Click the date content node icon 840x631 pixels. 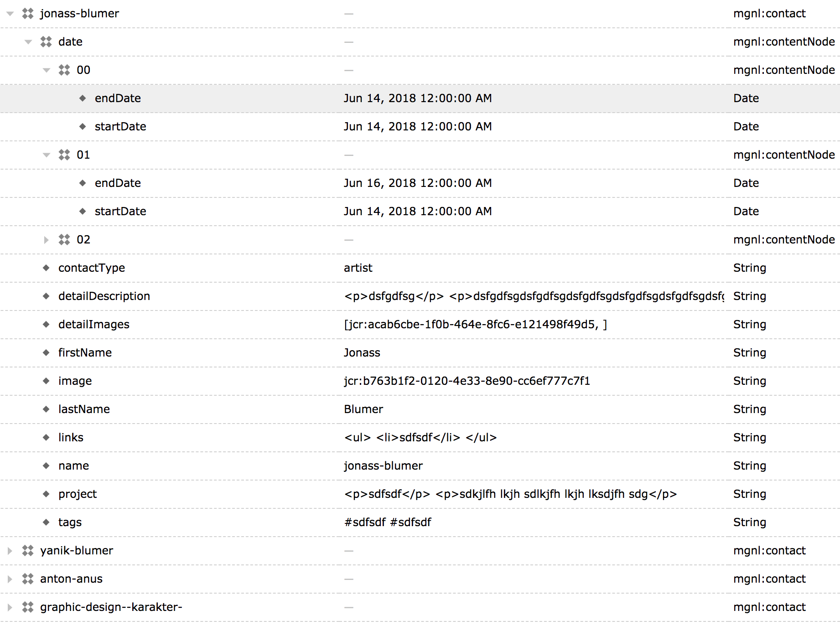tap(46, 42)
